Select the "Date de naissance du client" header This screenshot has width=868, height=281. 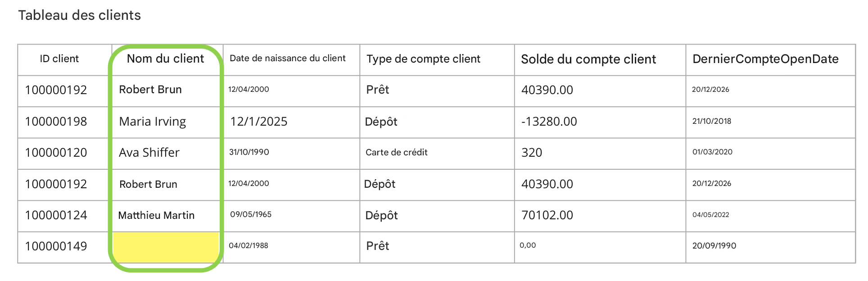coord(287,59)
